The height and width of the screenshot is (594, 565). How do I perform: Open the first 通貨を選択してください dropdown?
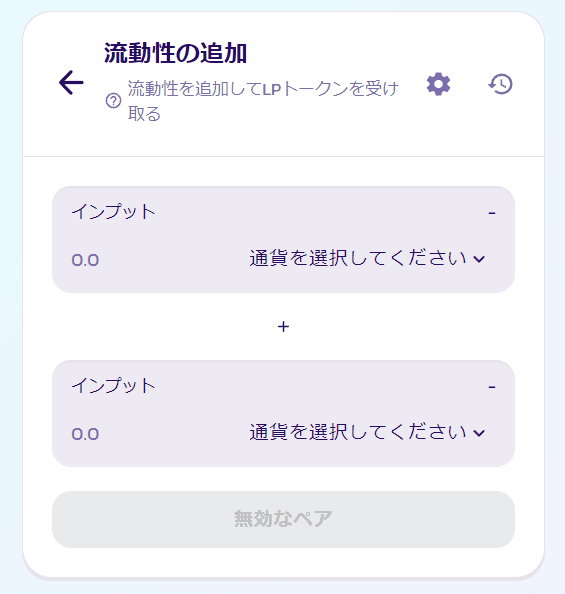(367, 259)
